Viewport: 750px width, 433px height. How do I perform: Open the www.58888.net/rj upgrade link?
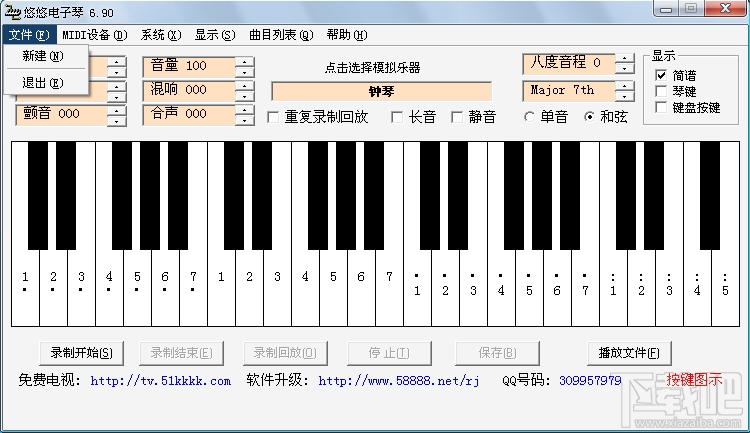399,381
